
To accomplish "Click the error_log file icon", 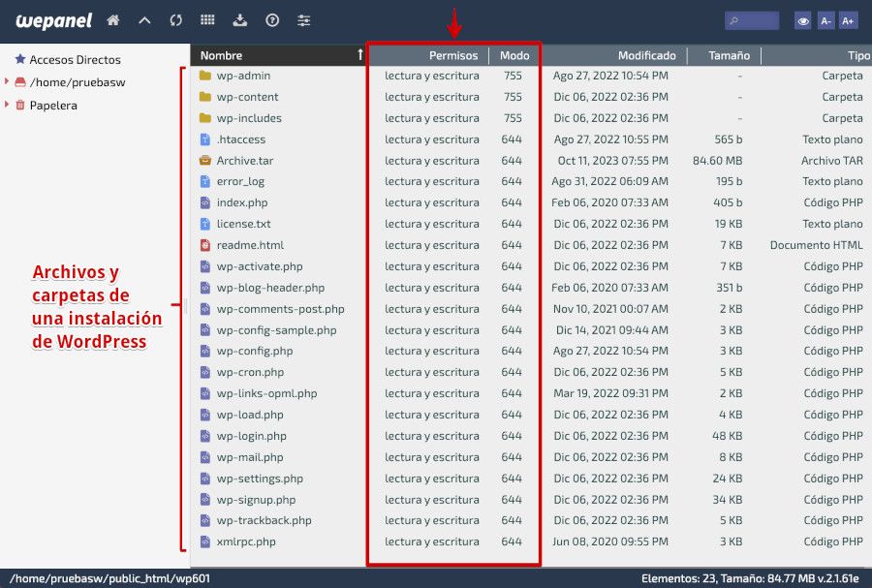I will 205,181.
